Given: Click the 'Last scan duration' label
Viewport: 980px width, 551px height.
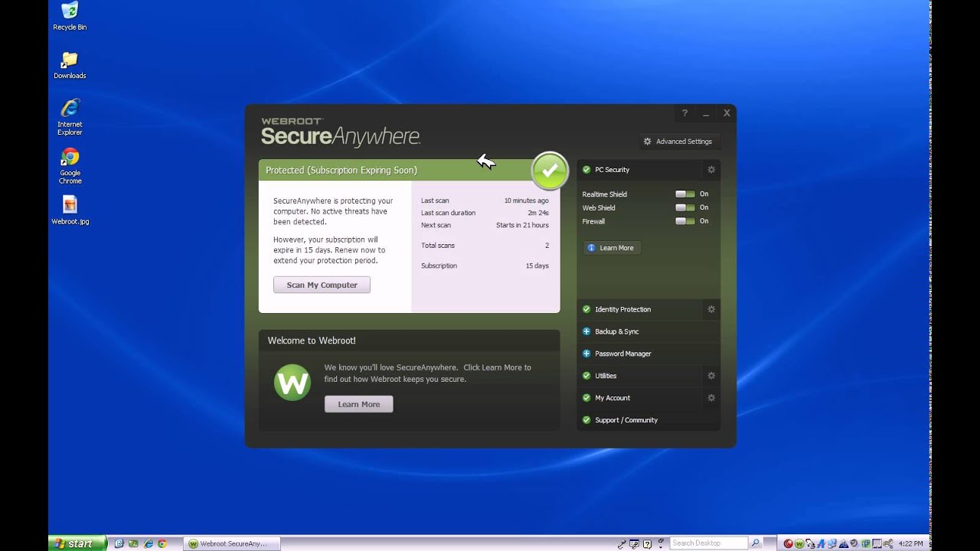Looking at the screenshot, I should [448, 213].
